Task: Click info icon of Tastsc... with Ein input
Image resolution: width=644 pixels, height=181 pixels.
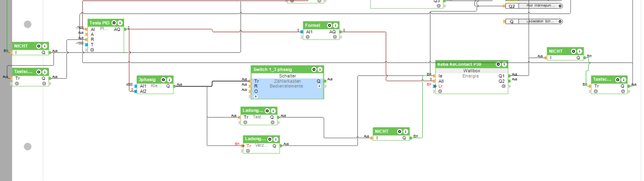Action: [x=624, y=80]
